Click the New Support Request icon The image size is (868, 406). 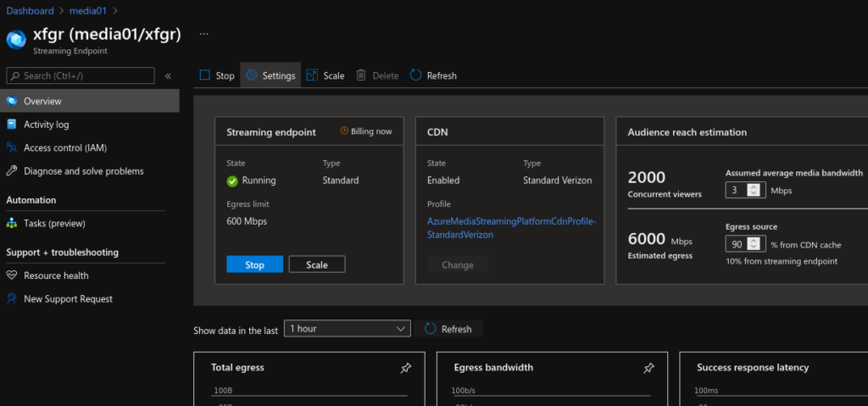tap(12, 298)
